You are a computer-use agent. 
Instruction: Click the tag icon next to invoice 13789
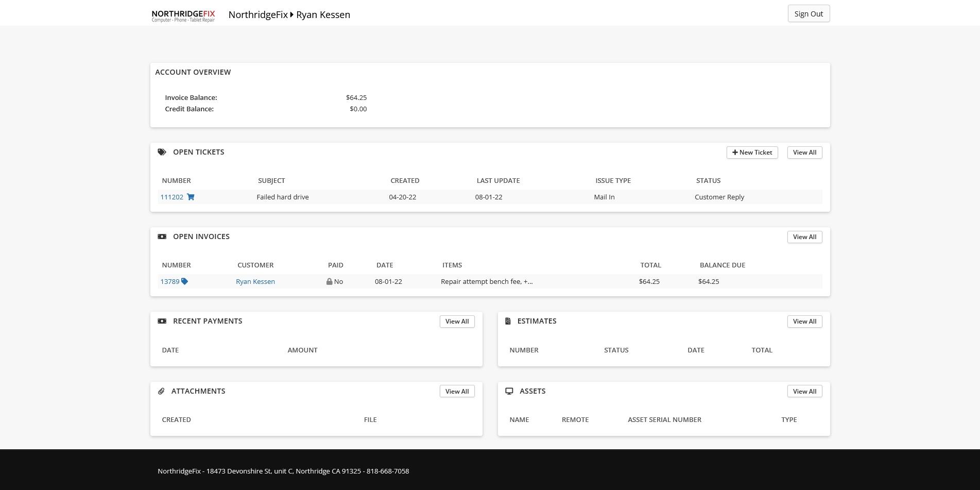184,281
